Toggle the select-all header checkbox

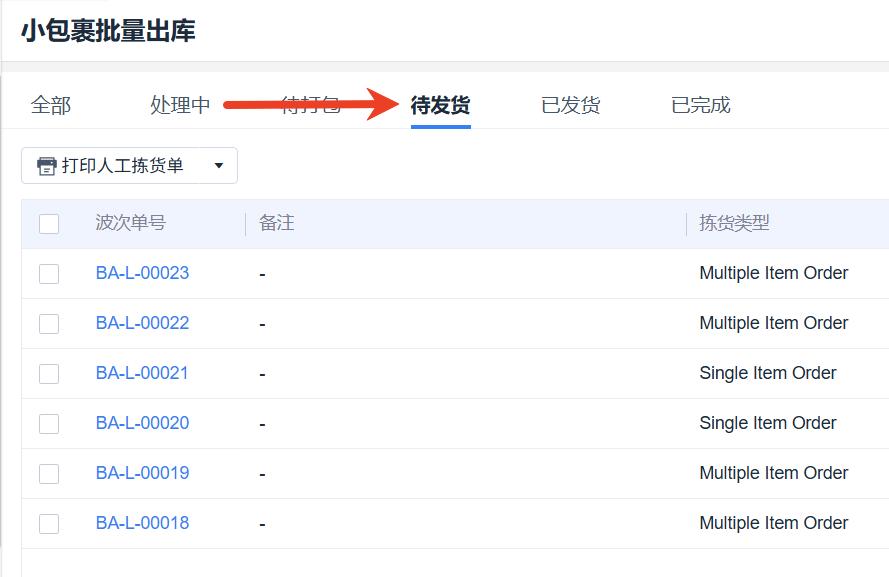click(49, 224)
